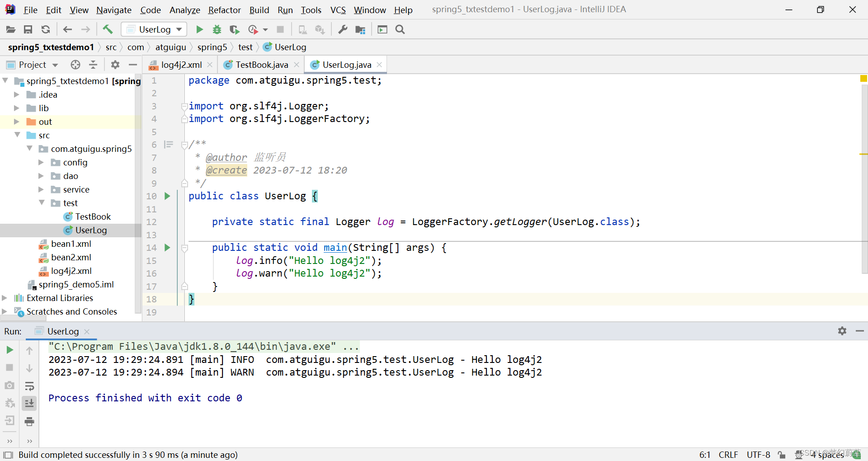Collapse the spring5_txtestdemo1 root node

[6, 80]
